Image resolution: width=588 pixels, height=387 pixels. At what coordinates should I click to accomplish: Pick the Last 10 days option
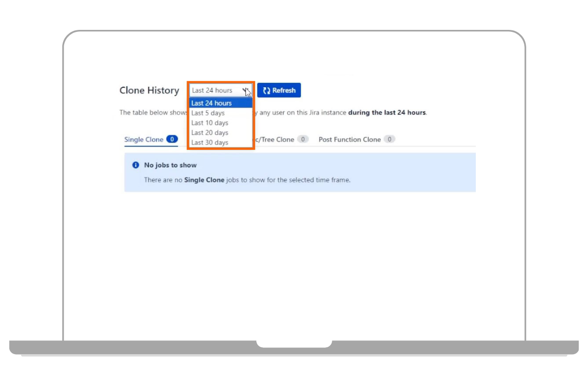click(210, 123)
